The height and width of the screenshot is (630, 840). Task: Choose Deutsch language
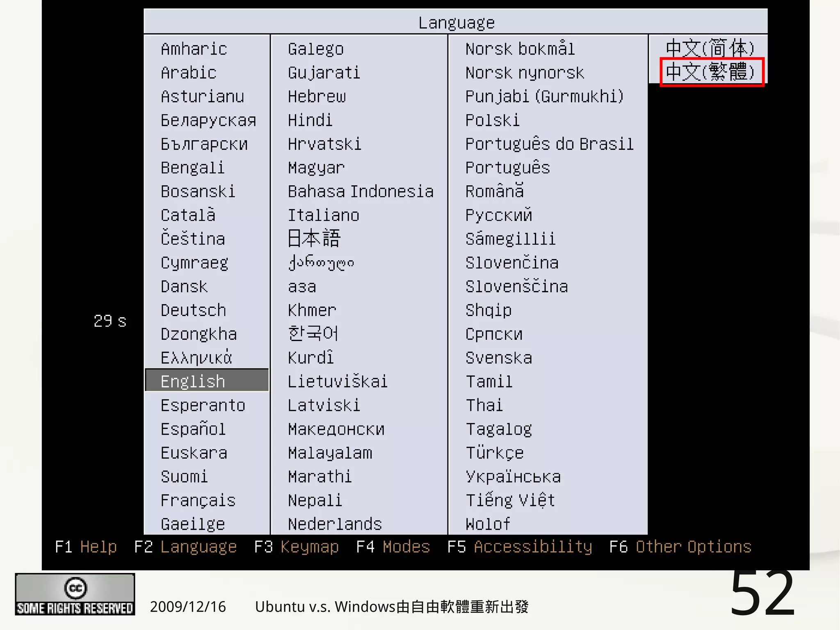[x=193, y=310]
